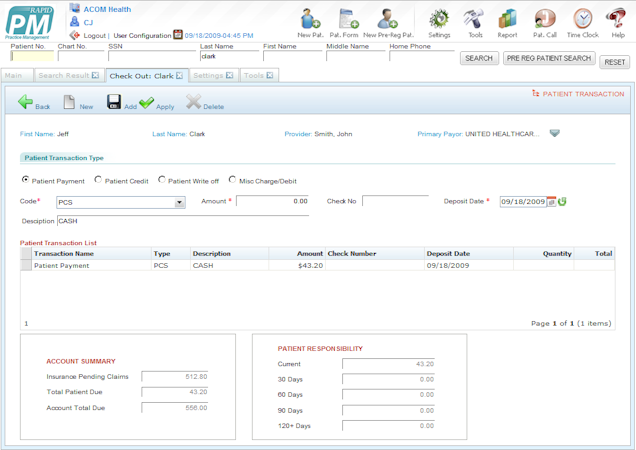
Task: Click the Patient Transaction tree icon
Action: click(x=536, y=93)
